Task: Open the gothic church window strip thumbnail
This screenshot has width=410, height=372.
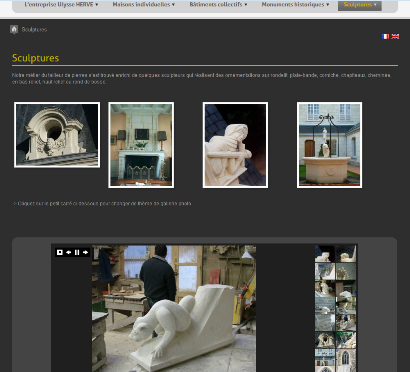Action: tap(346, 357)
